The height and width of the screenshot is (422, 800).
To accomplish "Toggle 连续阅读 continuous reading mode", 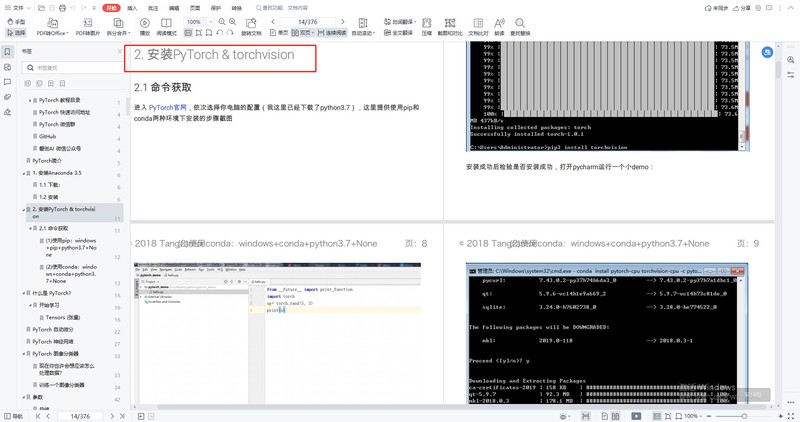I will pyautogui.click(x=332, y=33).
